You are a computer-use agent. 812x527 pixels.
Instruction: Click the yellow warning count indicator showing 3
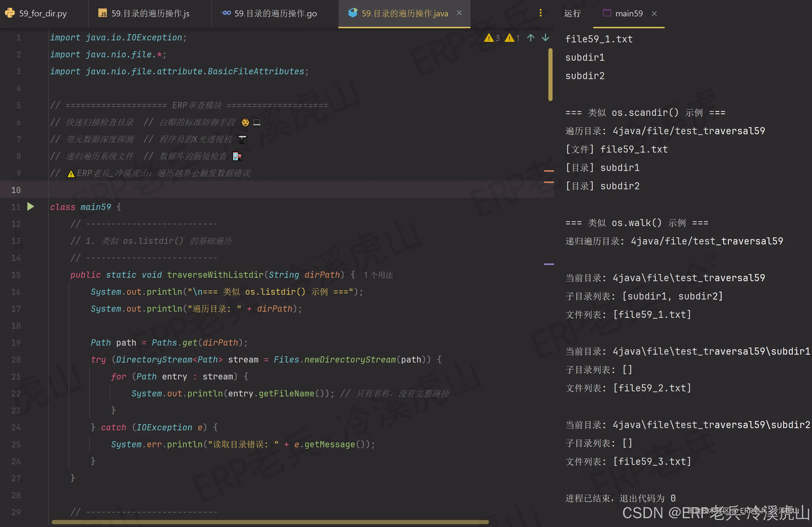click(491, 38)
